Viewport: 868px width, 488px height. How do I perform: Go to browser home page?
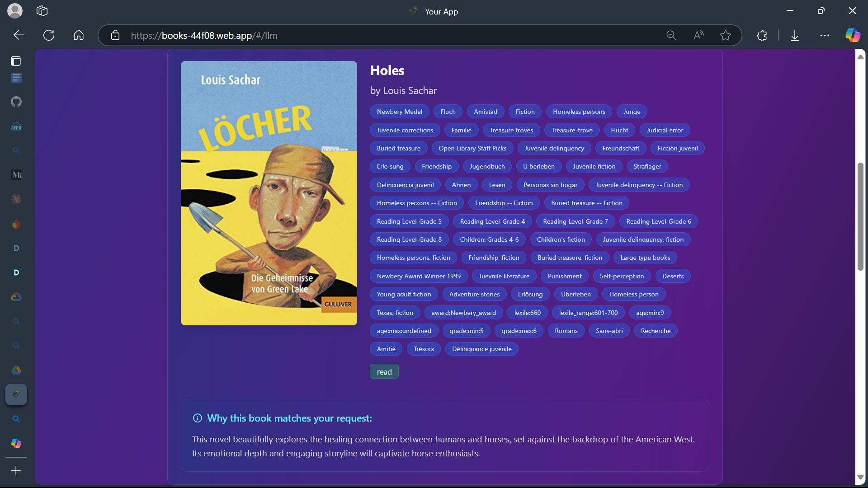pyautogui.click(x=79, y=35)
